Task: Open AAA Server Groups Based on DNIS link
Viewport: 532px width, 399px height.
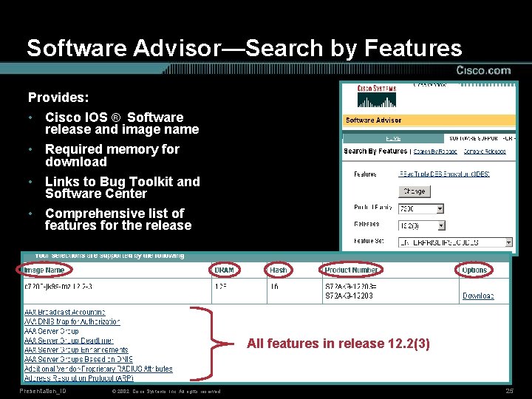Action: click(x=78, y=359)
